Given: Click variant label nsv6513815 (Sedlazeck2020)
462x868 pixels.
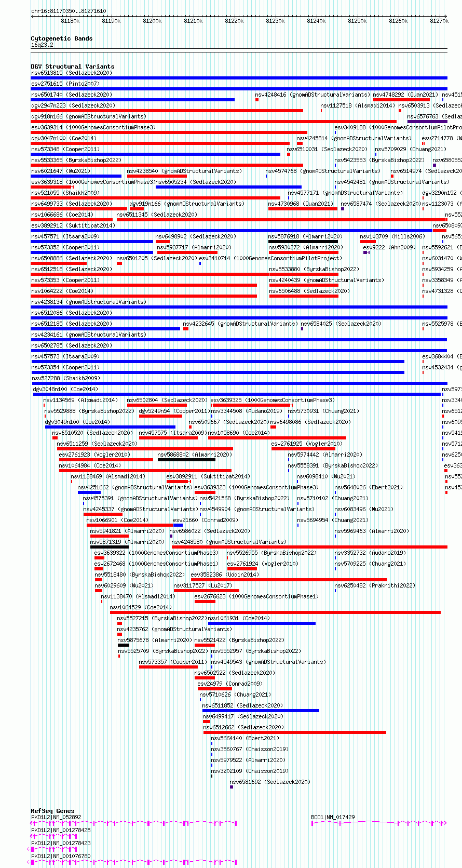Looking at the screenshot, I should [x=71, y=73].
